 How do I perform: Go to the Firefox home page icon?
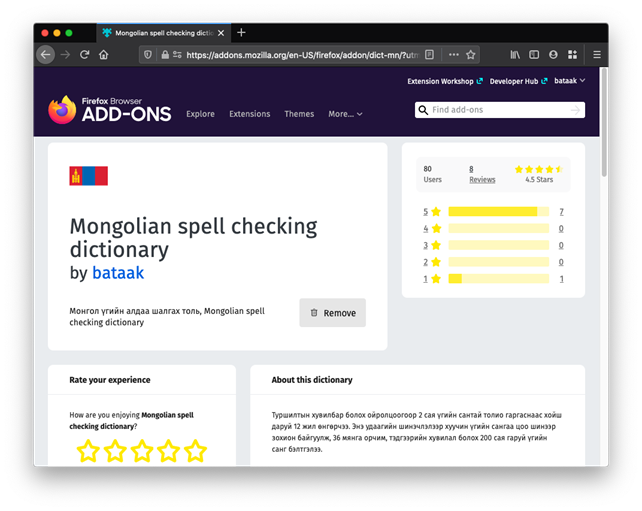pyautogui.click(x=104, y=54)
